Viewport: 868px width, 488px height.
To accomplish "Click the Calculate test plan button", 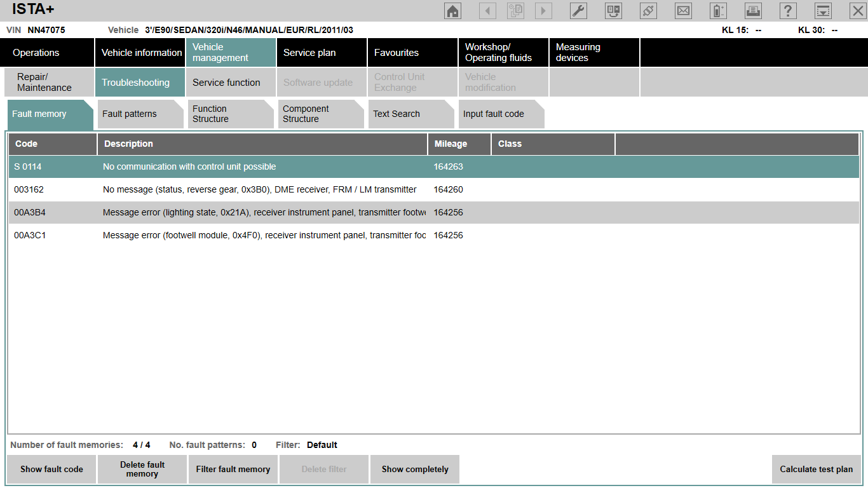I will click(817, 470).
